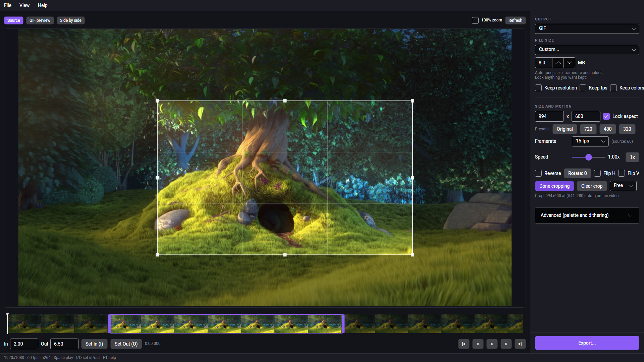Enable Keep colors checkbox
The image size is (644, 362).
point(613,88)
